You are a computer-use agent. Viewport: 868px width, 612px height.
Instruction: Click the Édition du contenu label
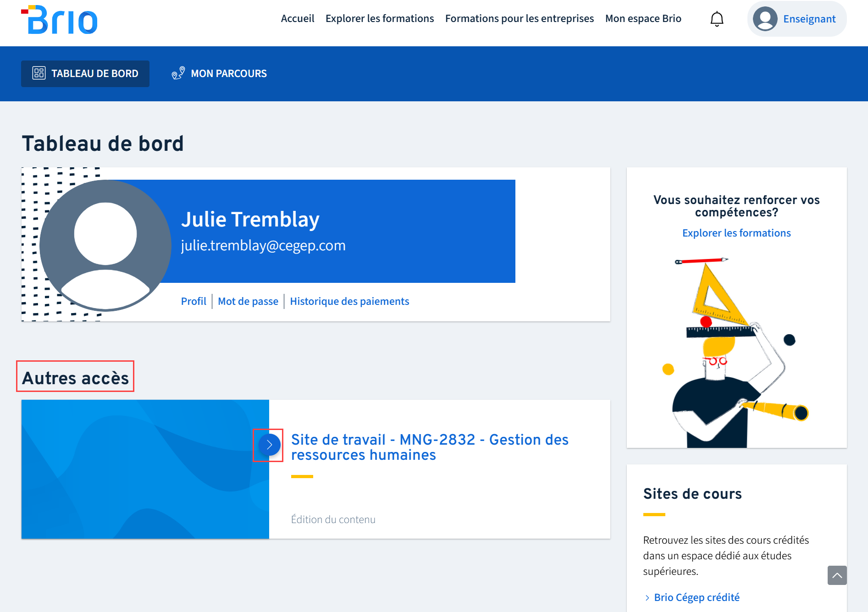[333, 519]
